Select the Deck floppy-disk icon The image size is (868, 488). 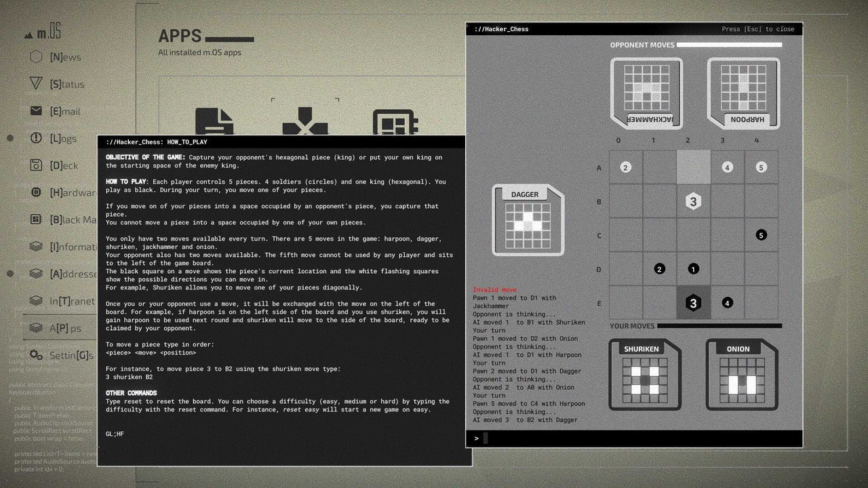[35, 165]
